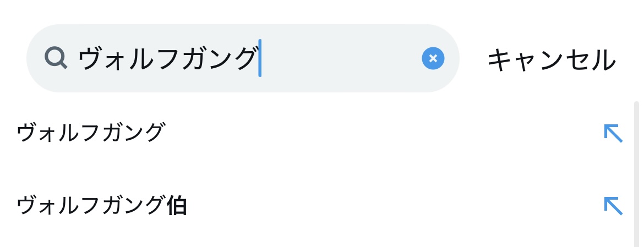Fill search with ヴォルフガング伯 using its arrow icon
644x247 pixels.
[x=613, y=206]
